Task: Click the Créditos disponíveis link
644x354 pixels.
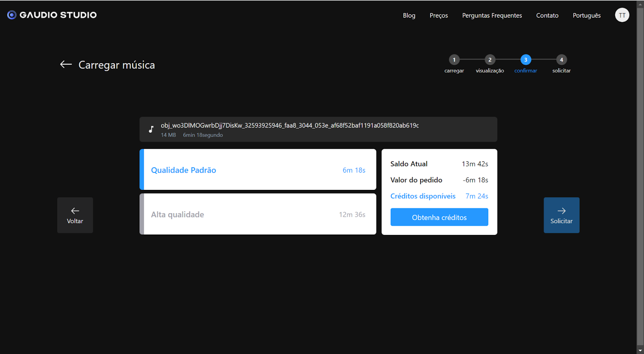Action: pyautogui.click(x=423, y=196)
